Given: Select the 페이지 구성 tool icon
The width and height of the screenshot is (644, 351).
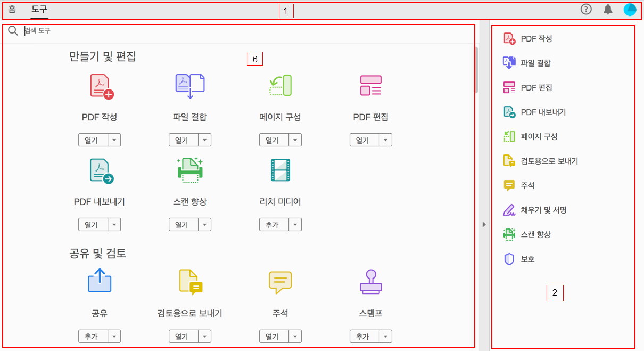Looking at the screenshot, I should [280, 86].
